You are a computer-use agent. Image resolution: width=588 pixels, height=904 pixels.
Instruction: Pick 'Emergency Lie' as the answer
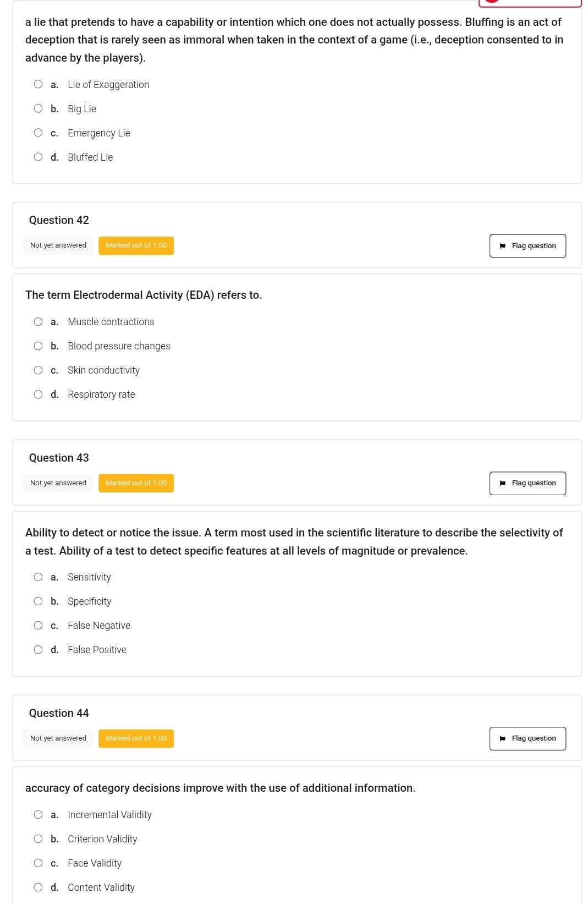point(38,133)
